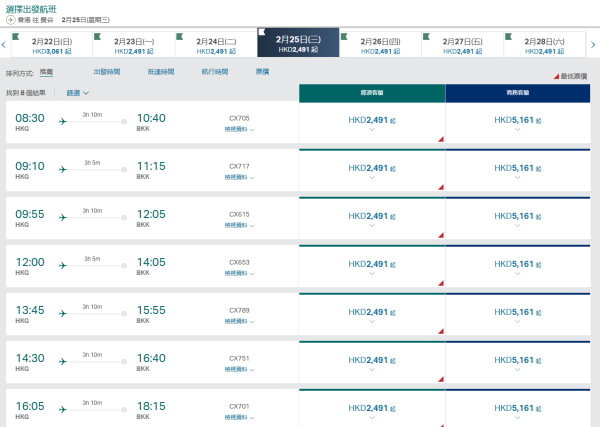Click airplane icon of 14:30 flight
This screenshot has height=427, width=600.
click(x=64, y=362)
